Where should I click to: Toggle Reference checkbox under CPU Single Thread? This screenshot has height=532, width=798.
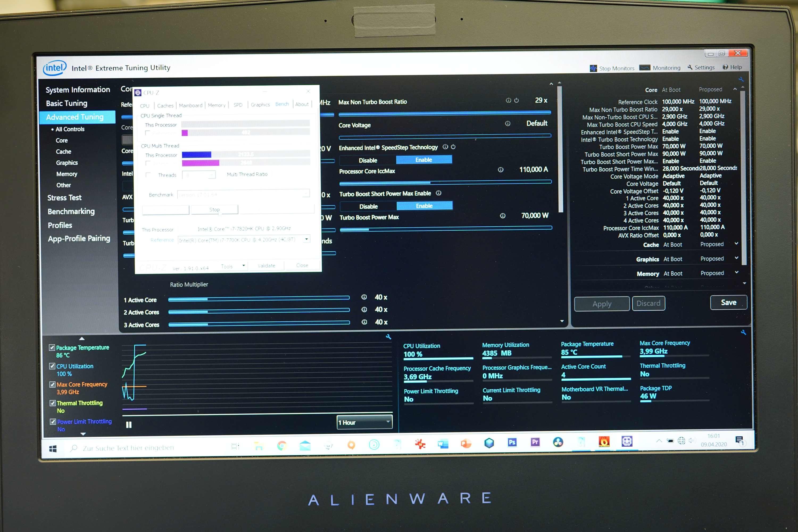tap(148, 133)
